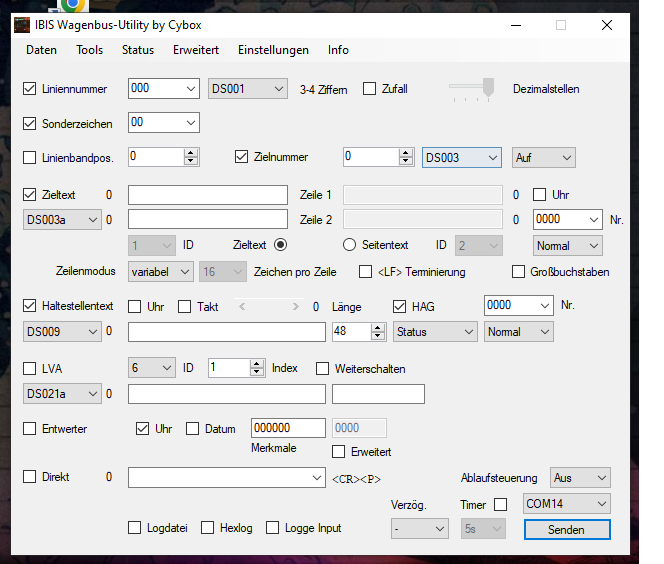664x564 pixels.
Task: Expand the COM14 port dropdown
Action: pos(567,504)
